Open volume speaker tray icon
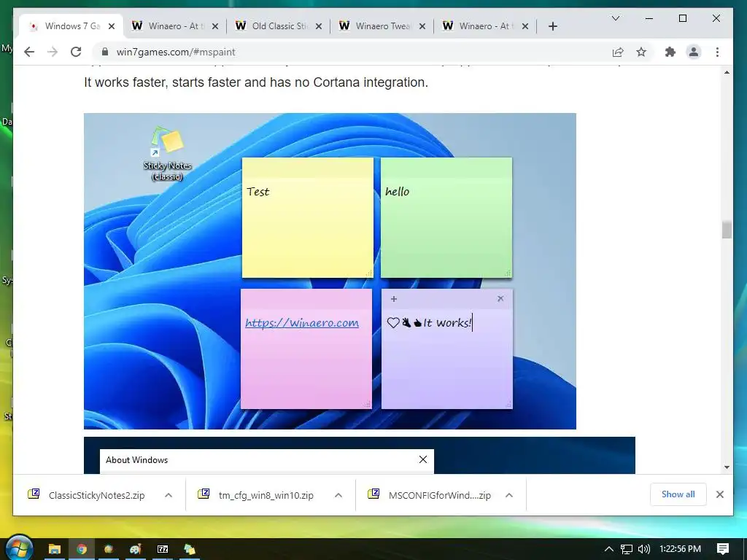The height and width of the screenshot is (560, 747). [x=644, y=549]
